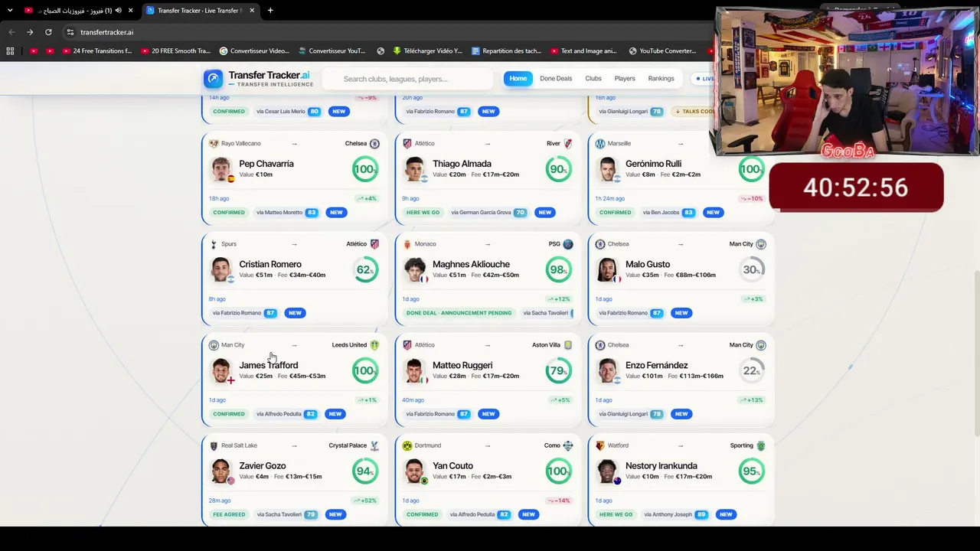Click via German García Grova source tag
The width and height of the screenshot is (980, 551).
pos(488,212)
